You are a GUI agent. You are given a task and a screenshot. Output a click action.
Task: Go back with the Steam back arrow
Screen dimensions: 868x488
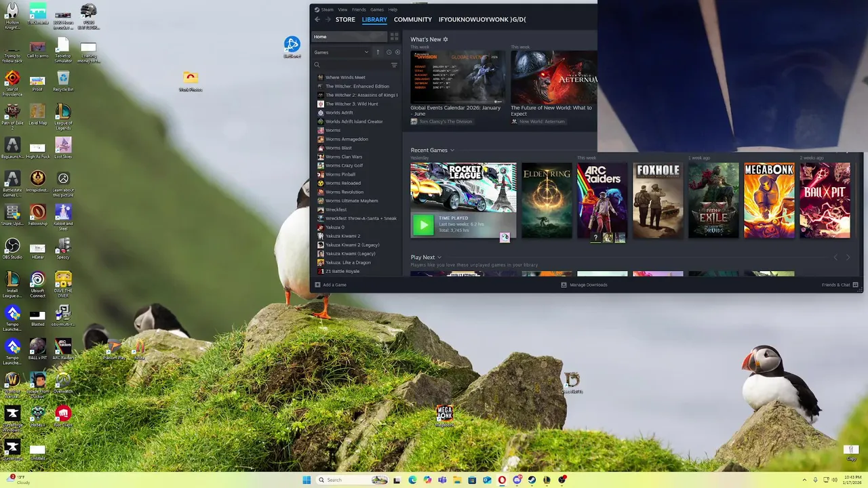tap(317, 20)
